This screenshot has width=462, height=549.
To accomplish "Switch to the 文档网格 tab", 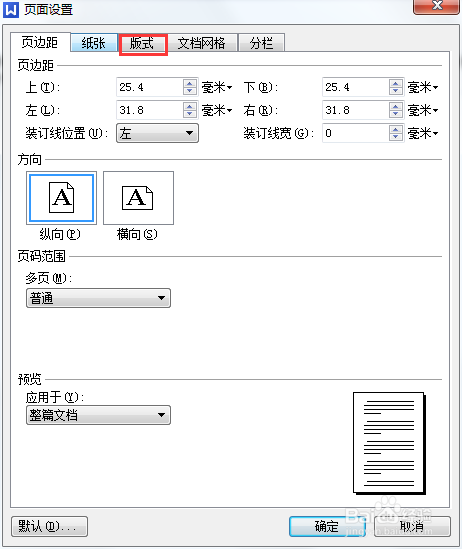I will coord(201,43).
